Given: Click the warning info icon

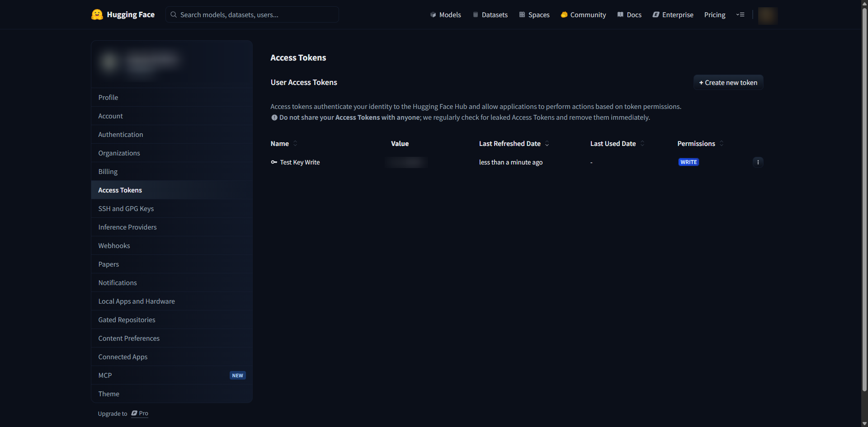Looking at the screenshot, I should point(274,117).
